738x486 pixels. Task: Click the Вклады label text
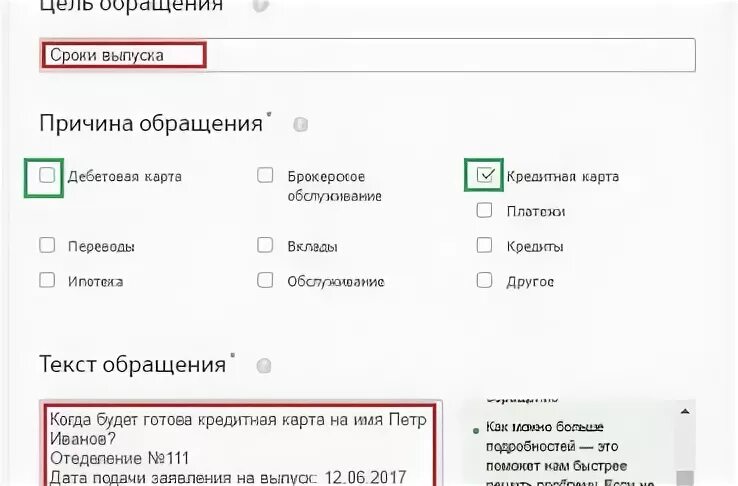[313, 247]
